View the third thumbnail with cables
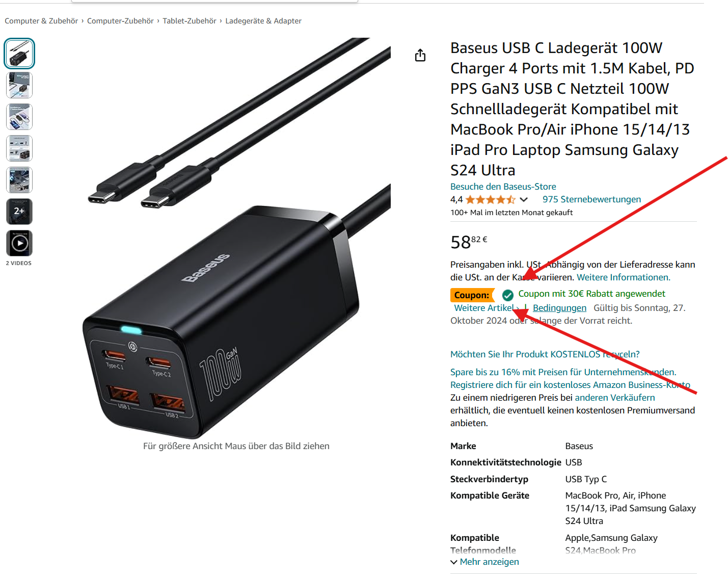 click(x=19, y=117)
